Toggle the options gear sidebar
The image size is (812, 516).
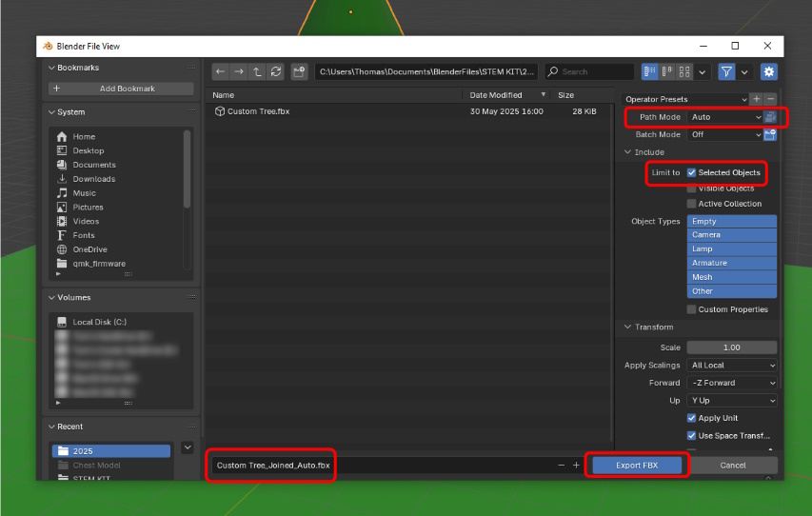coord(769,72)
